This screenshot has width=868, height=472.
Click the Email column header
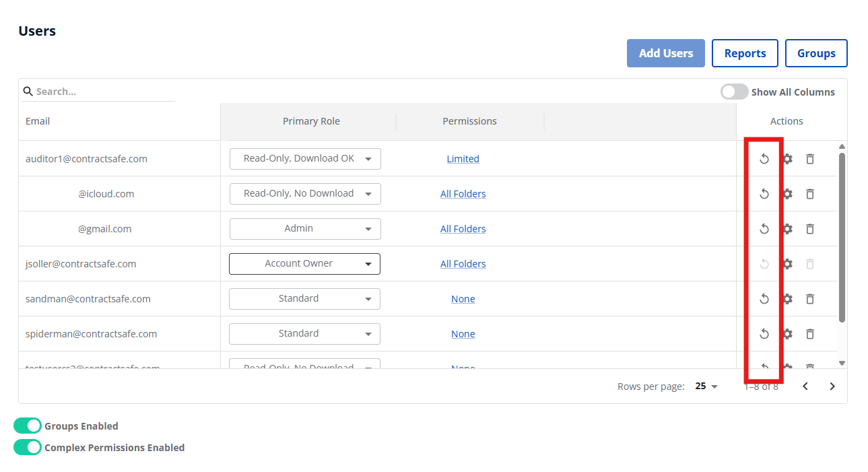point(38,121)
